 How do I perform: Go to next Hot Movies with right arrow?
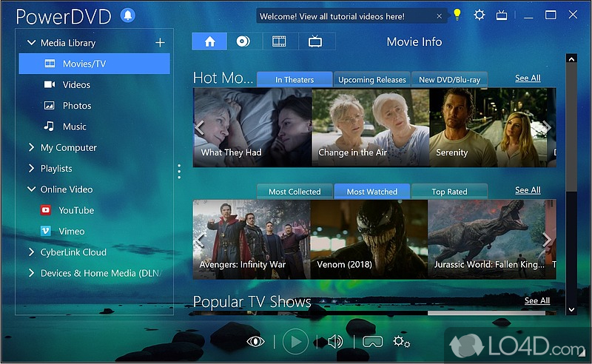547,127
